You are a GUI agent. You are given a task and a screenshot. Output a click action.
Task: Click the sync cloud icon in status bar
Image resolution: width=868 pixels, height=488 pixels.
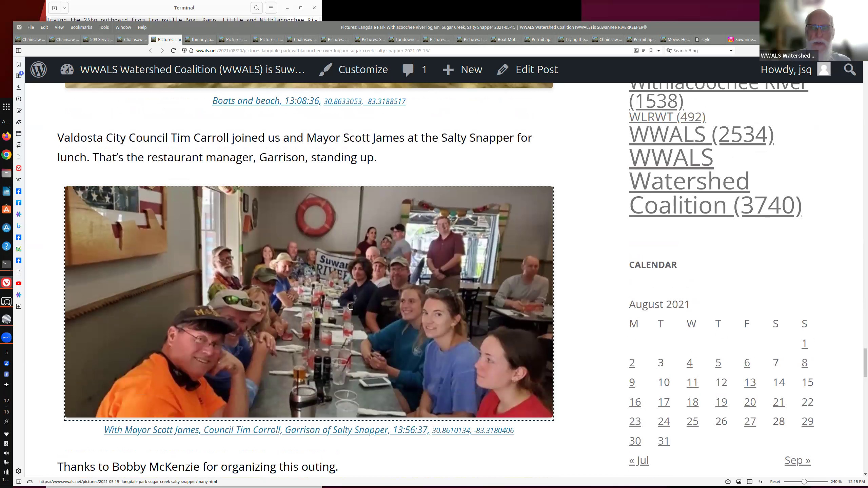click(x=30, y=482)
